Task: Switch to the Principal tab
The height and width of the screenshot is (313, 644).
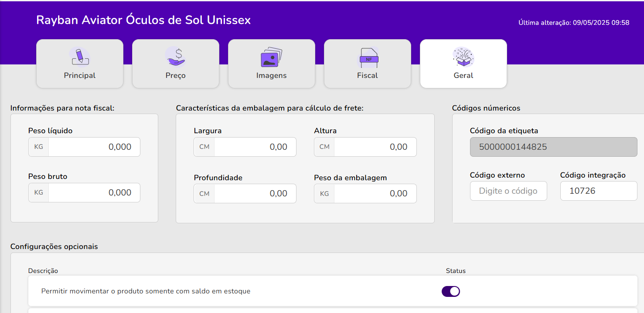Action: [x=80, y=64]
